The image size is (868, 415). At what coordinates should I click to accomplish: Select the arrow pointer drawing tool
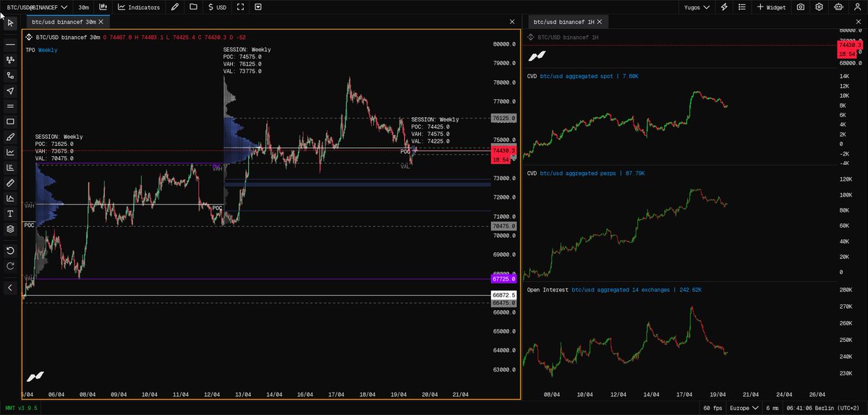tap(10, 91)
